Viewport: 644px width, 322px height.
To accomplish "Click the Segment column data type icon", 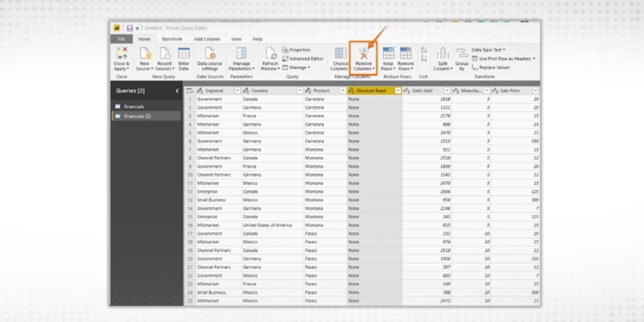I will click(x=200, y=91).
